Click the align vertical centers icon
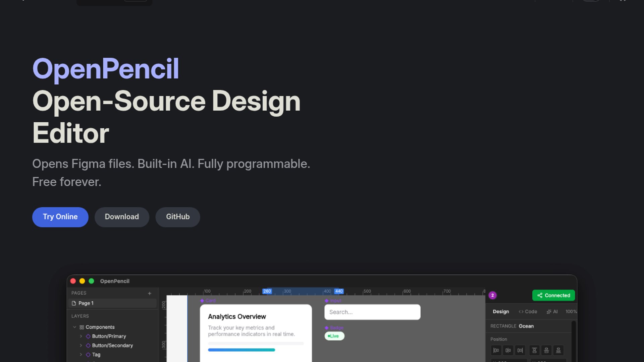This screenshot has width=644, height=362. coord(546,350)
